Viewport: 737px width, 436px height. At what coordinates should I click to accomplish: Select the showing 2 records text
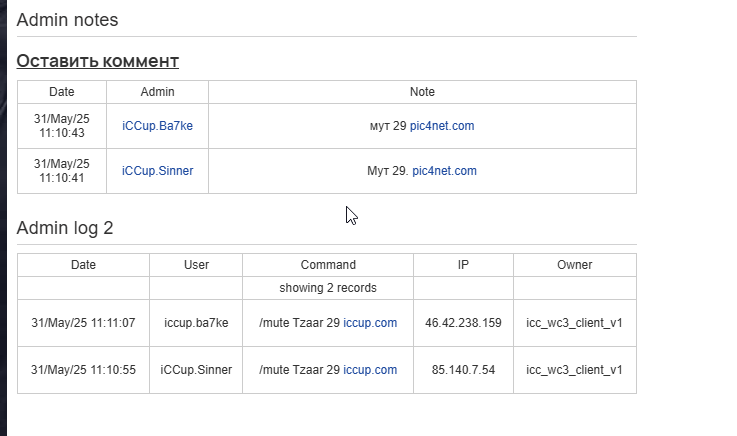click(328, 288)
